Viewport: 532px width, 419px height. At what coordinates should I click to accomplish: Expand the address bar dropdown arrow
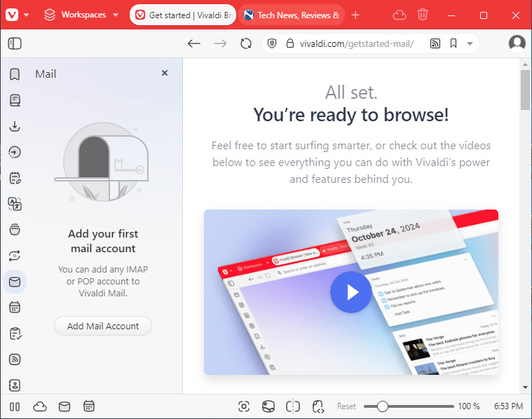470,43
